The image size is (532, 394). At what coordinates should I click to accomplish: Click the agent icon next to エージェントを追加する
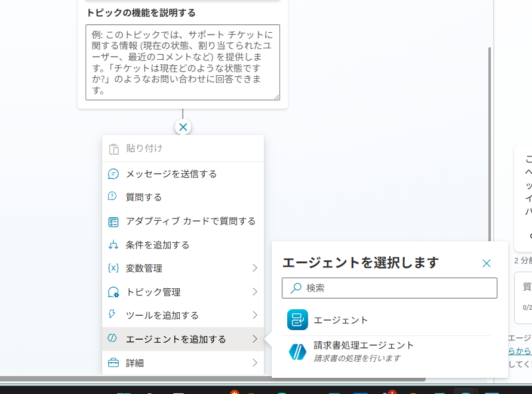[113, 338]
